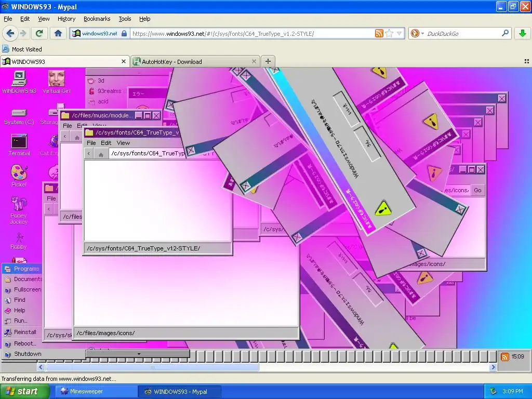The image size is (532, 399).
Task: Select Reinstall in the start menu
Action: pos(22,332)
